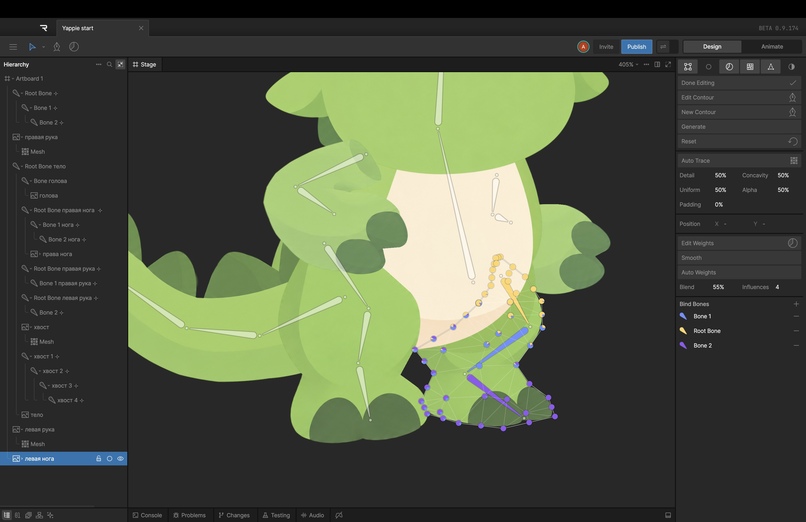
Task: Edit the Blend 55% value
Action: click(x=718, y=287)
